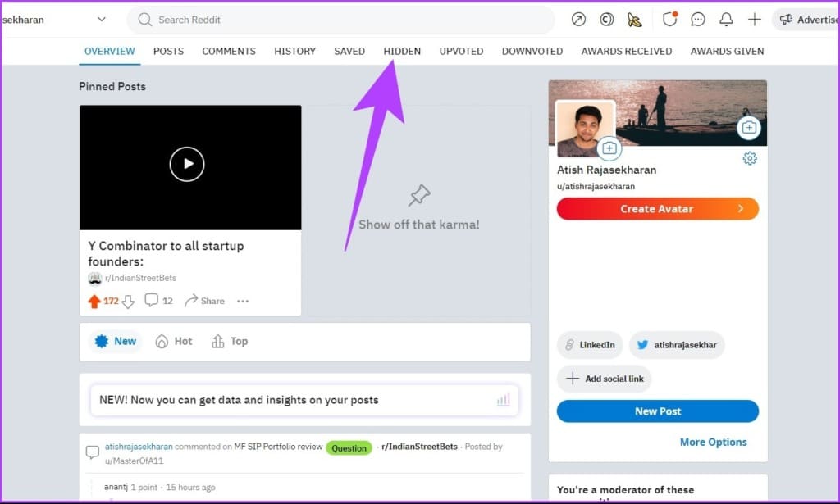This screenshot has height=504, width=840.
Task: Open the post insights banner
Action: pos(304,400)
